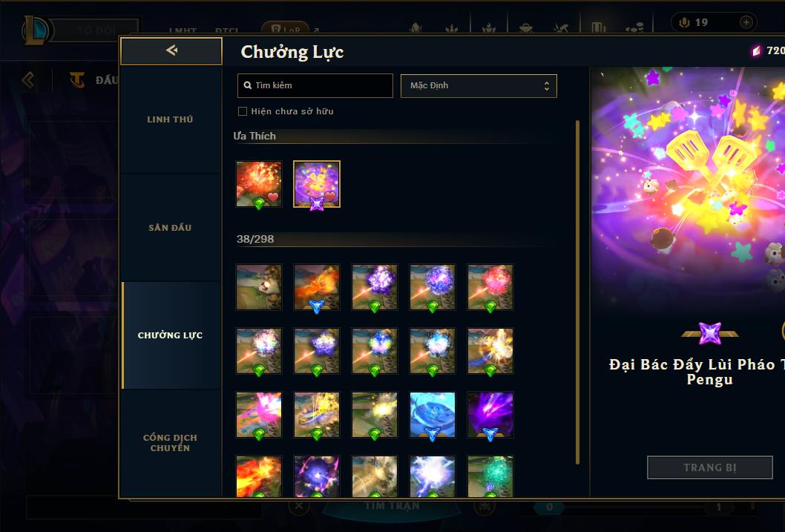
Task: Switch to Sân Đấu tab
Action: tap(170, 228)
